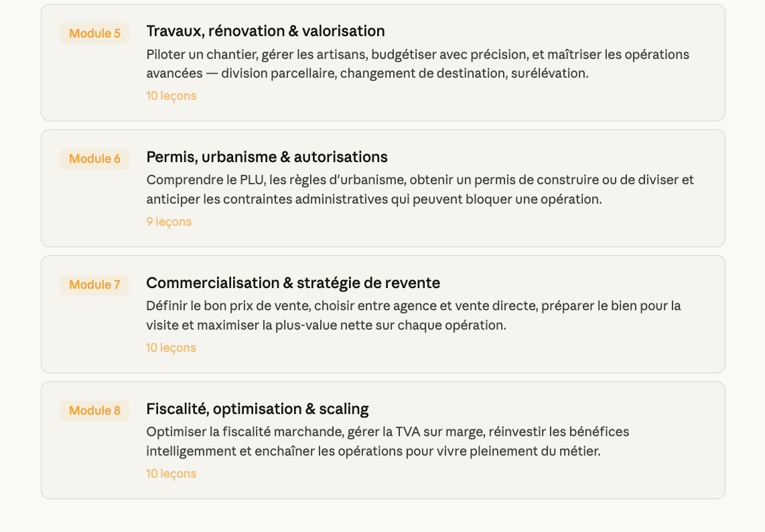The height and width of the screenshot is (532, 765).
Task: Select the 'Optimiser la fiscalité marchande' description
Action: (x=387, y=442)
